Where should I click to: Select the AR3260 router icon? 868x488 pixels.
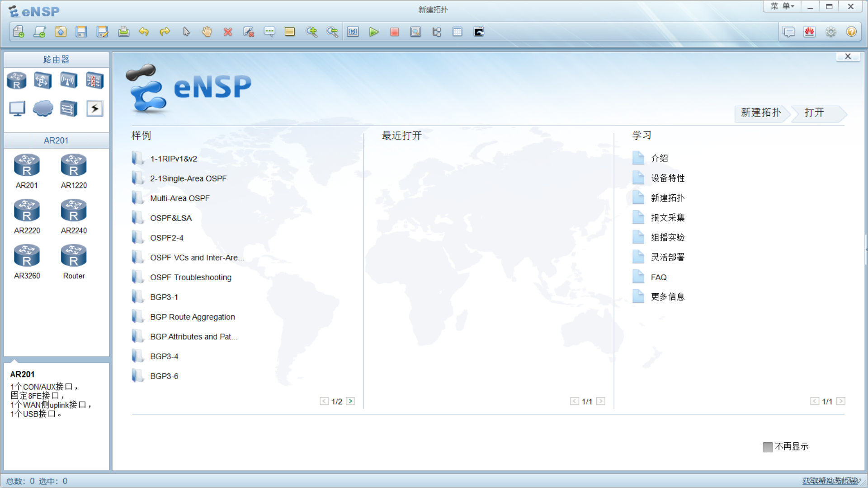(x=27, y=258)
